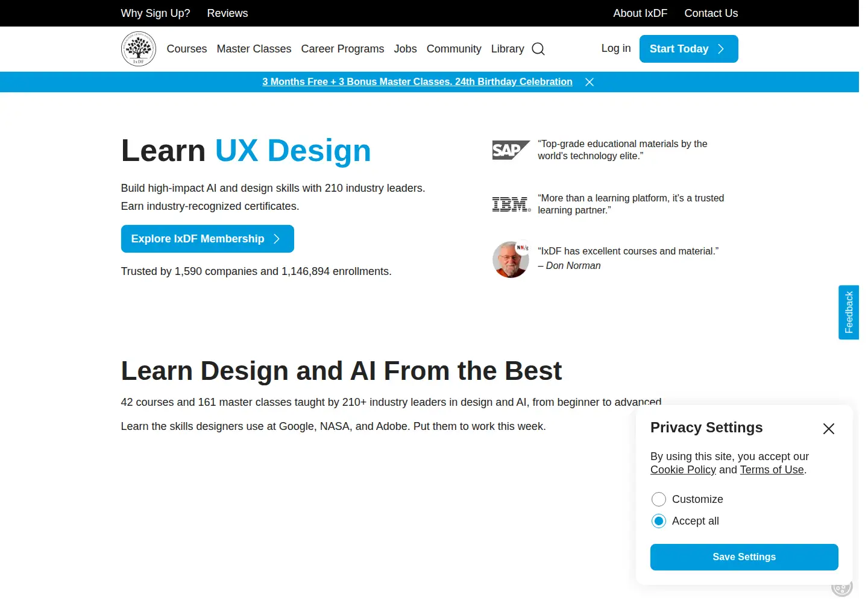The height and width of the screenshot is (603, 868).
Task: Click 'Learn Design and AI From the Best' heading
Action: coord(341,371)
